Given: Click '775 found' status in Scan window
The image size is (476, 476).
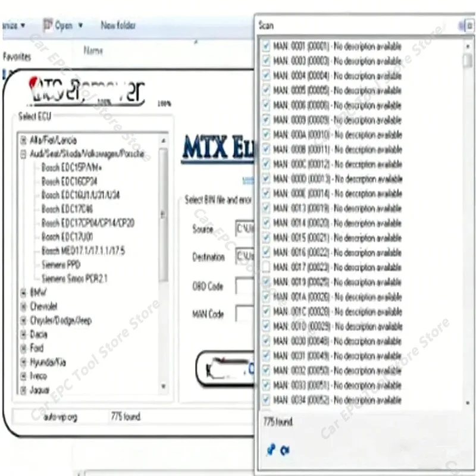Looking at the screenshot, I should click(278, 422).
